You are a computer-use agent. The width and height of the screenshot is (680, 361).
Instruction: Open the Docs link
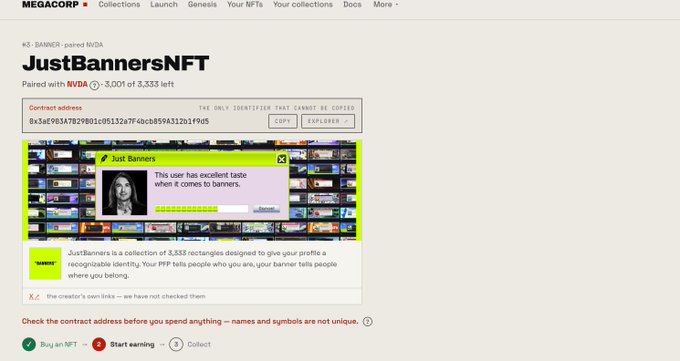tap(352, 4)
